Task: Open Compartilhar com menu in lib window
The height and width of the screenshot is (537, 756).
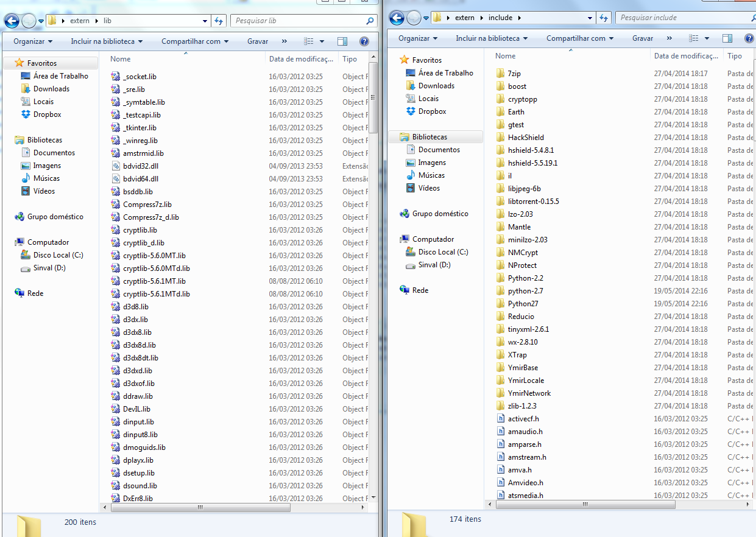Action: click(195, 41)
